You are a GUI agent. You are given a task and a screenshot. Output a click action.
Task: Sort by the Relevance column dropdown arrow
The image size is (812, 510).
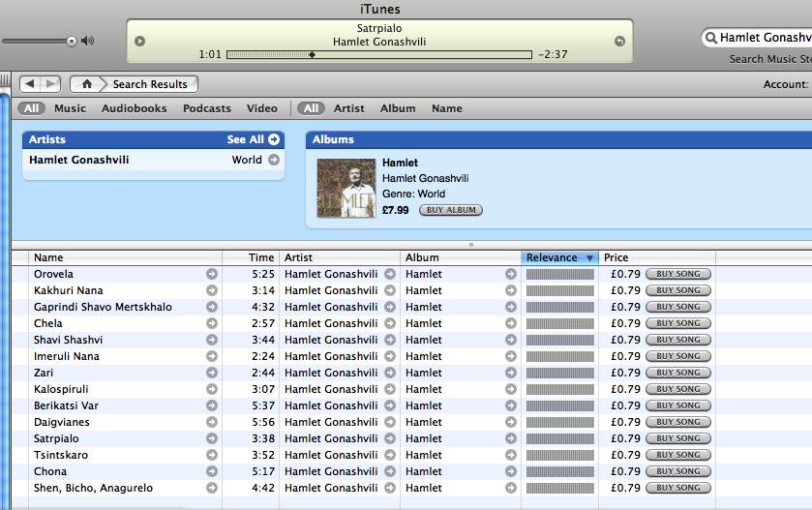(589, 257)
